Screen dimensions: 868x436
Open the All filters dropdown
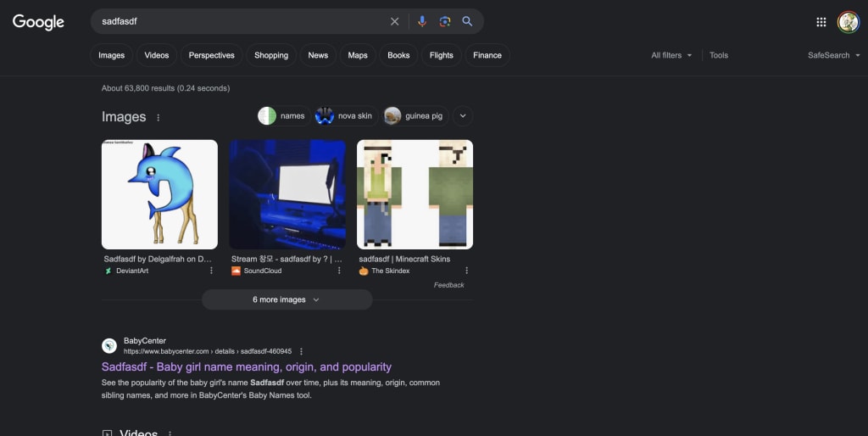(671, 55)
